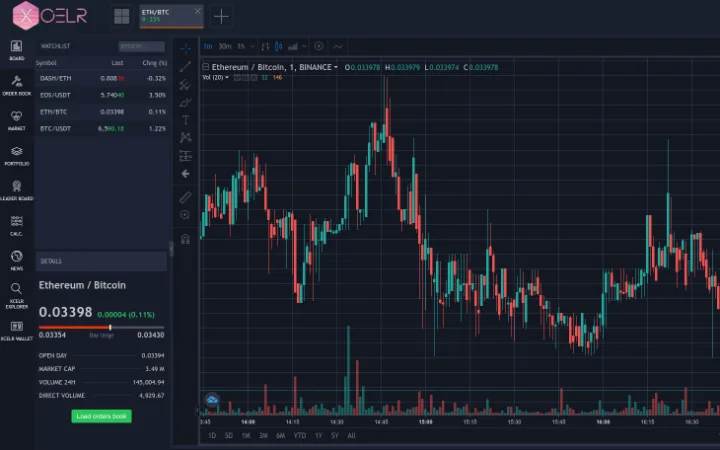Open the indicators menu icon
The image size is (720, 450).
tap(292, 46)
